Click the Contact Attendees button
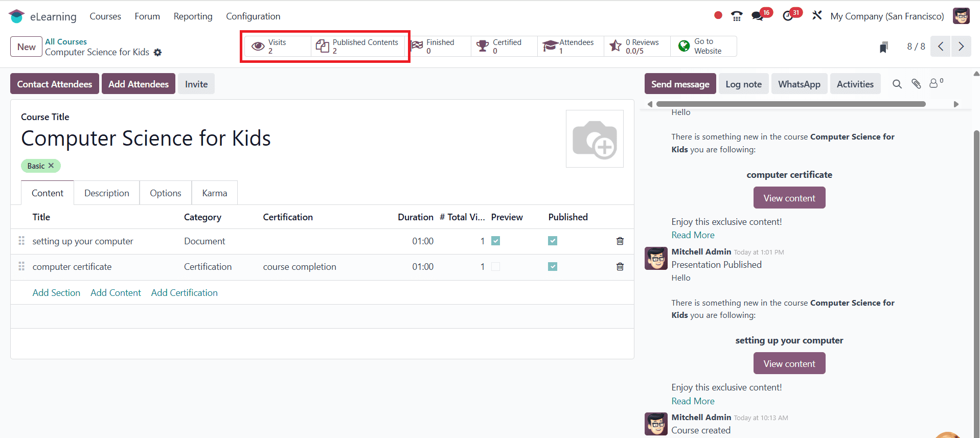980x438 pixels. [55, 84]
